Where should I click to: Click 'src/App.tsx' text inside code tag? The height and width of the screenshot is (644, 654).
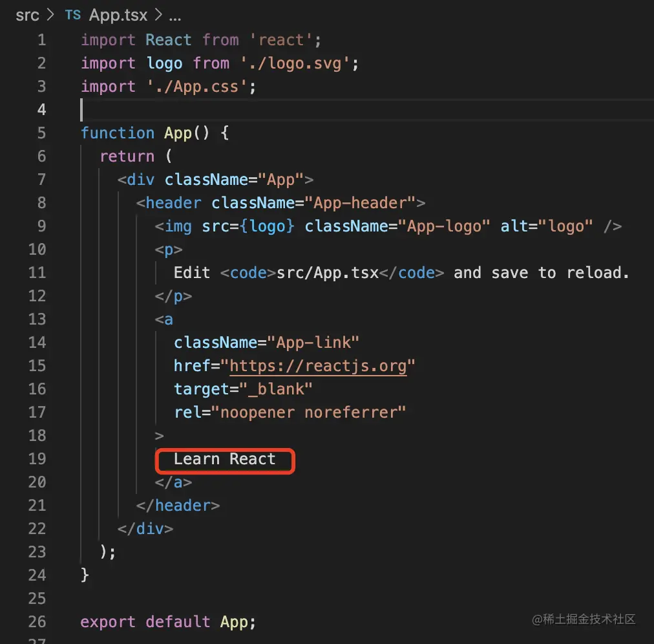[x=328, y=273]
